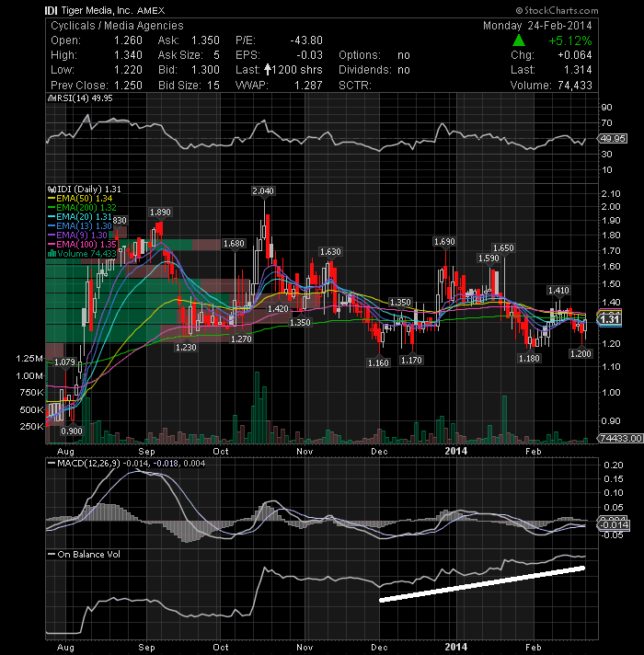Click the 1.650 price label
The height and width of the screenshot is (655, 644).
click(503, 248)
